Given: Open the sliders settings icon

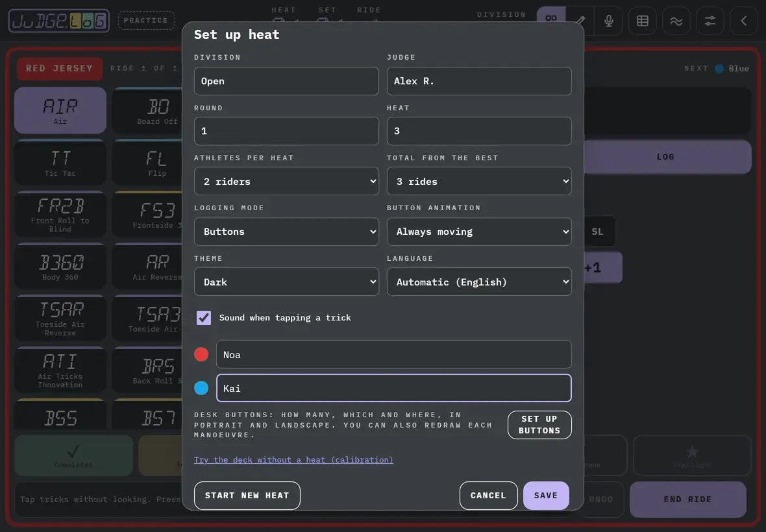Looking at the screenshot, I should [710, 21].
